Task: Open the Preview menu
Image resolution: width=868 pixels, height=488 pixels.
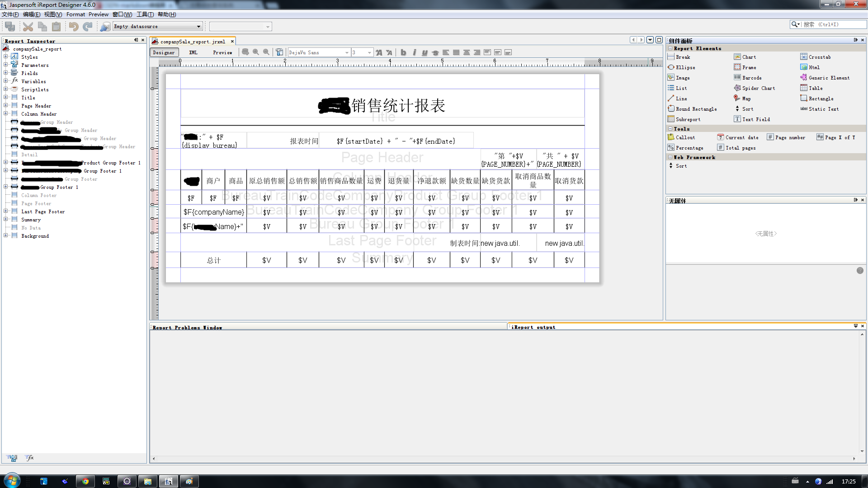Action: pos(99,14)
